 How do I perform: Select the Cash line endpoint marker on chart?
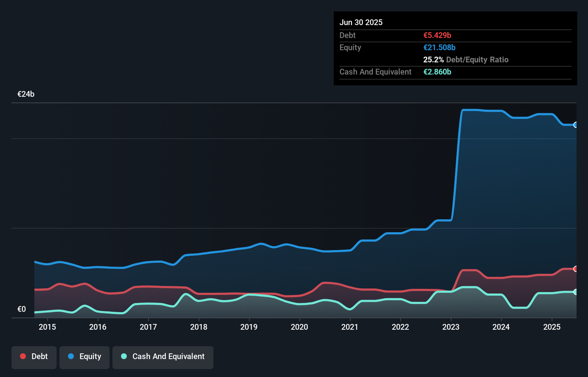(x=576, y=292)
